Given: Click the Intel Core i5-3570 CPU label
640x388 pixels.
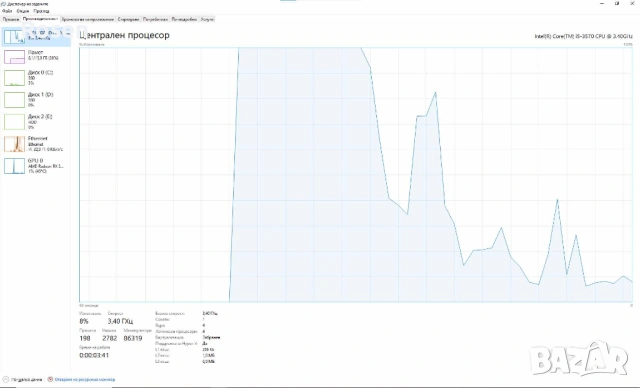Looking at the screenshot, I should pos(583,36).
